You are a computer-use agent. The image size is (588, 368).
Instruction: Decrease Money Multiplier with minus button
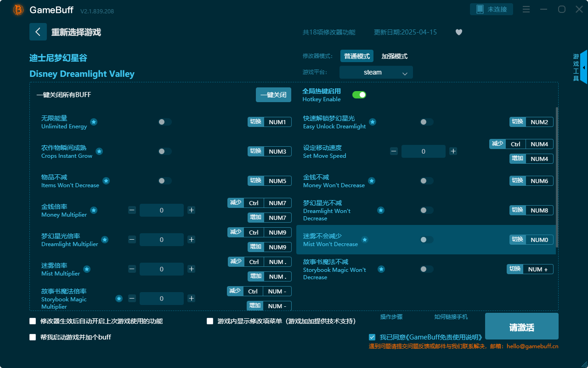(x=132, y=210)
